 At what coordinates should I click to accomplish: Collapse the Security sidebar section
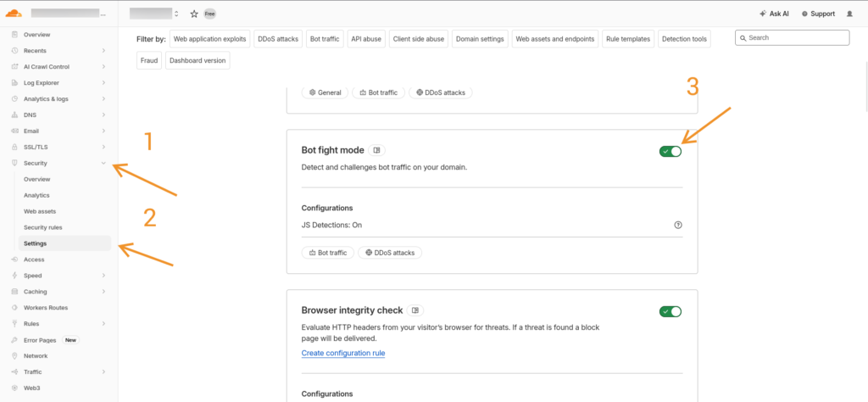(x=103, y=163)
